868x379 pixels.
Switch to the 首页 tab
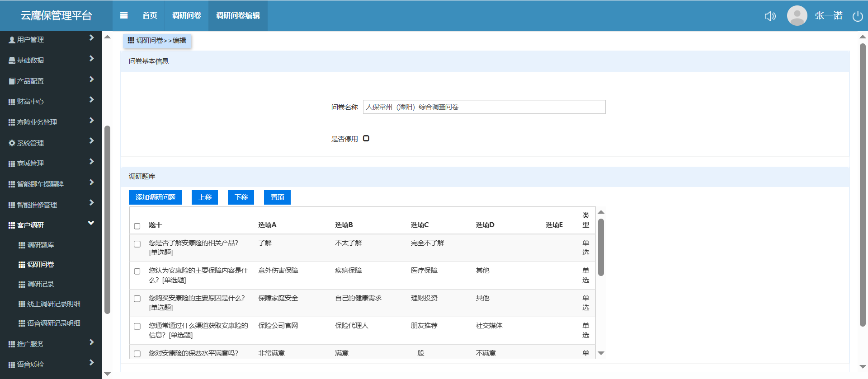pyautogui.click(x=150, y=15)
